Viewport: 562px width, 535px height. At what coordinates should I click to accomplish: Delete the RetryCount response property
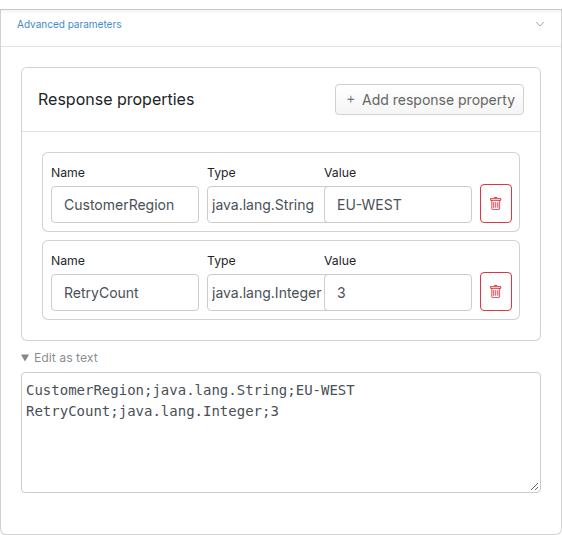pos(496,291)
